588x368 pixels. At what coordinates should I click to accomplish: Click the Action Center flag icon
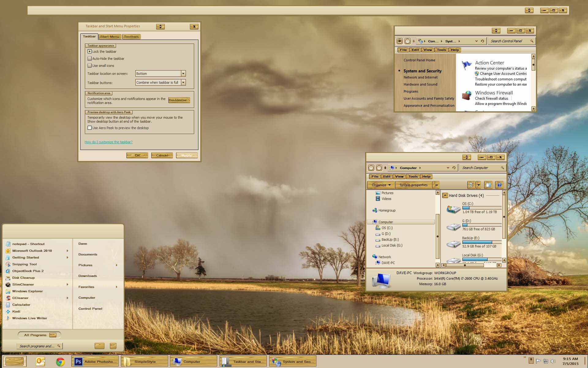[466, 65]
